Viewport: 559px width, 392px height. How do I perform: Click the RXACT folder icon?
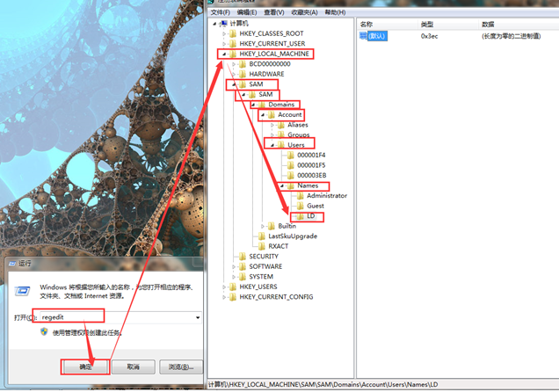coord(262,246)
